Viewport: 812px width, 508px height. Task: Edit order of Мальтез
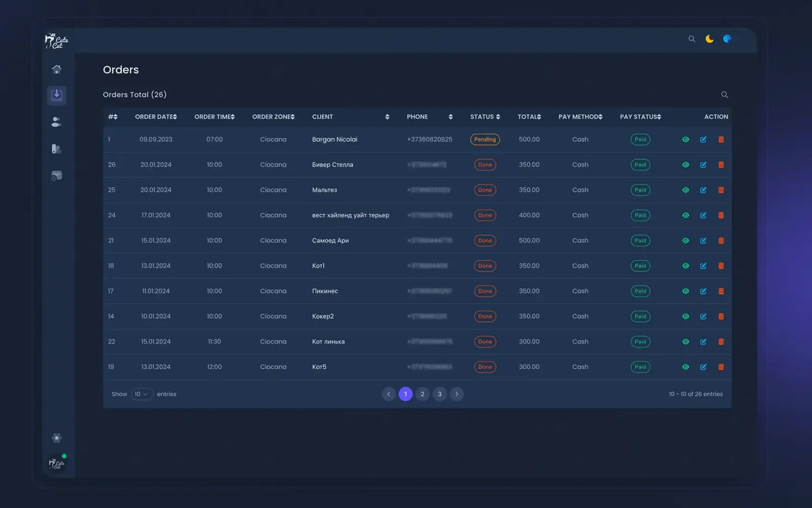tap(703, 190)
